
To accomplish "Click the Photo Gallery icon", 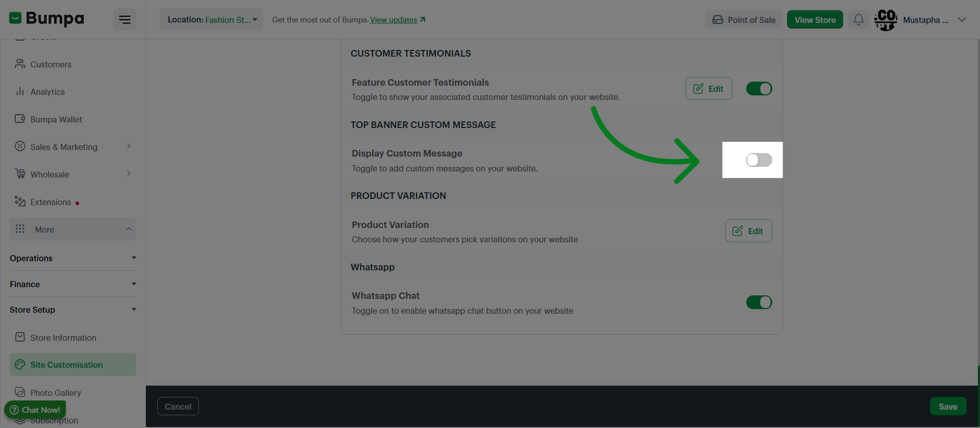I will [20, 392].
